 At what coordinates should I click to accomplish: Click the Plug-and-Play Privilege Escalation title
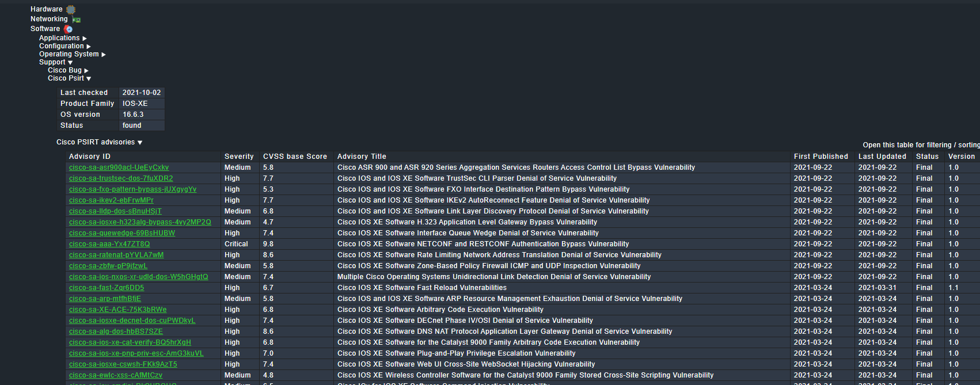457,353
